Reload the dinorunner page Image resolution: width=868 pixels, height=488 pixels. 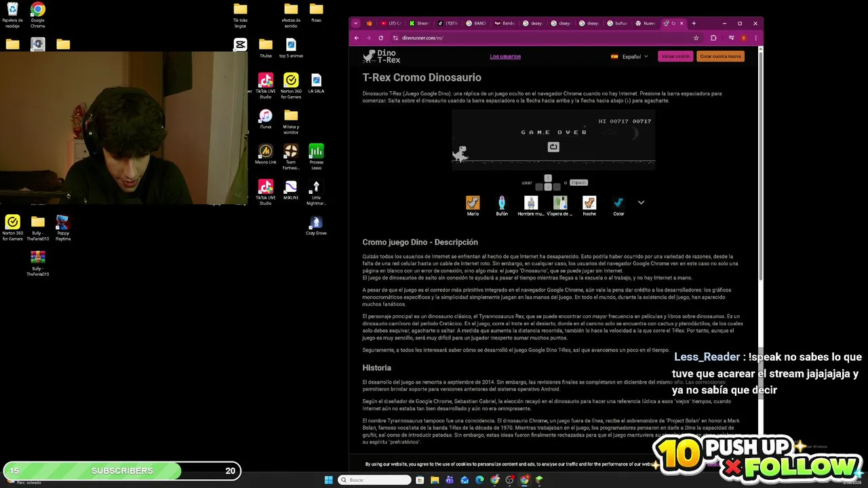380,38
